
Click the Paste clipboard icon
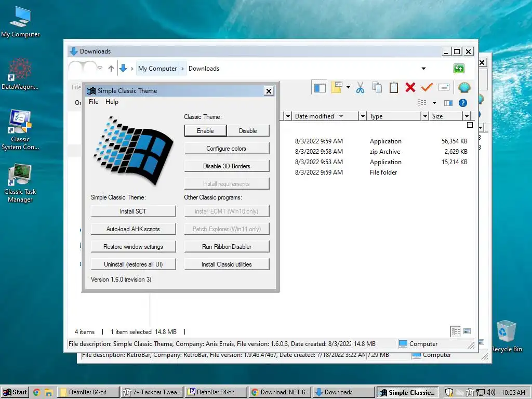coord(394,87)
